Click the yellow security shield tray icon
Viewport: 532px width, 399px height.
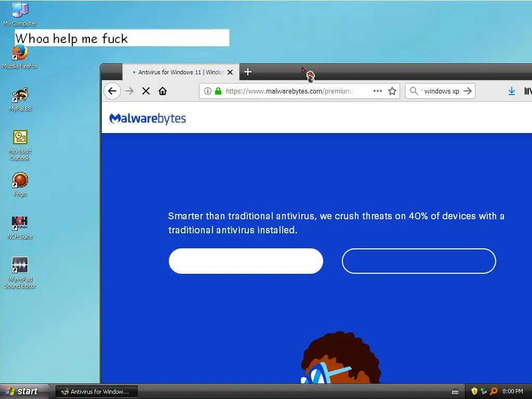pos(474,391)
